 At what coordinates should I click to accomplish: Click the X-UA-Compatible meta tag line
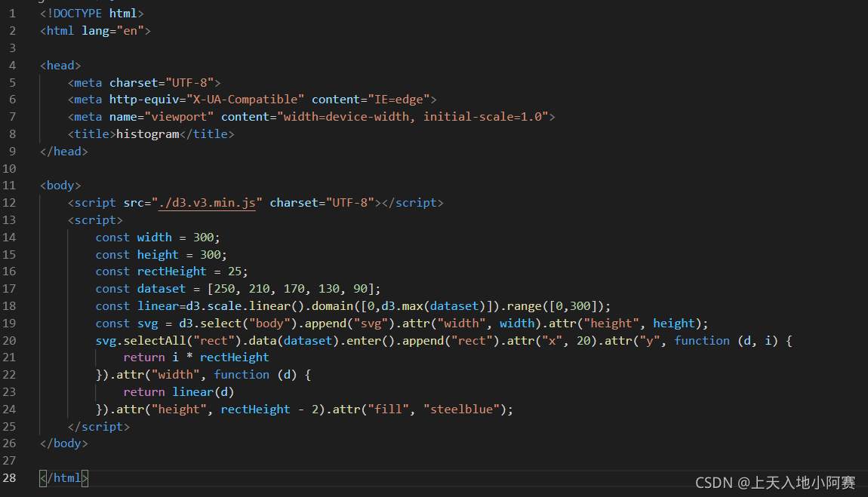(x=252, y=100)
